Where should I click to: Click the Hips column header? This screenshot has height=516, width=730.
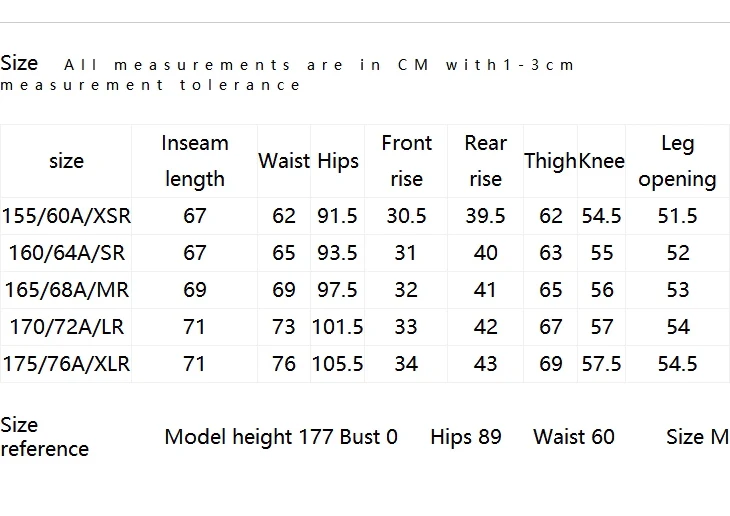tap(338, 162)
